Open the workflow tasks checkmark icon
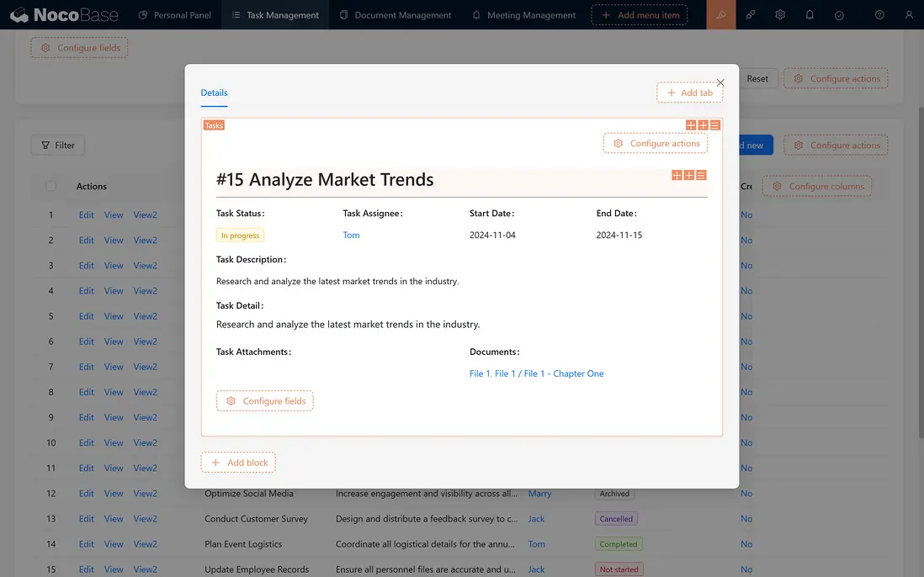 coord(838,15)
